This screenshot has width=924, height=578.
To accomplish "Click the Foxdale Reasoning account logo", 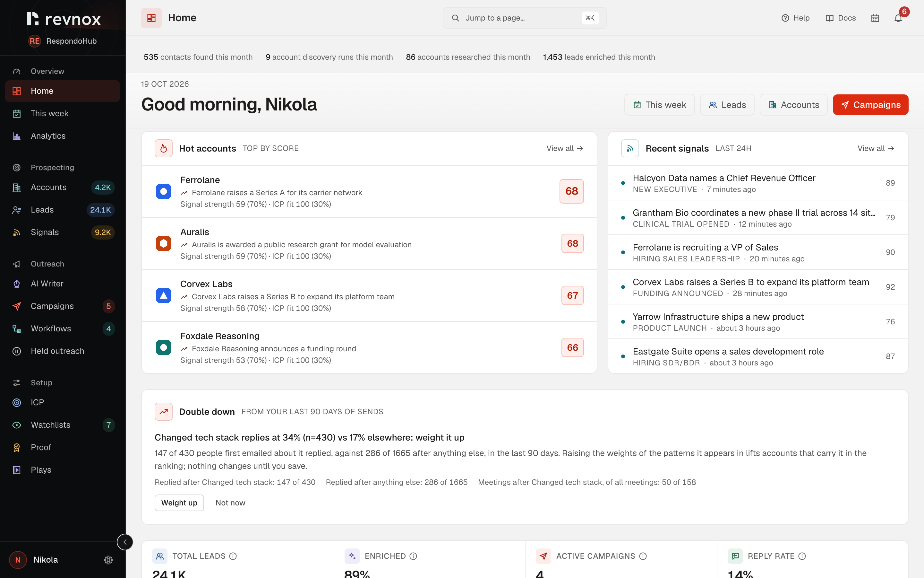I will click(163, 347).
